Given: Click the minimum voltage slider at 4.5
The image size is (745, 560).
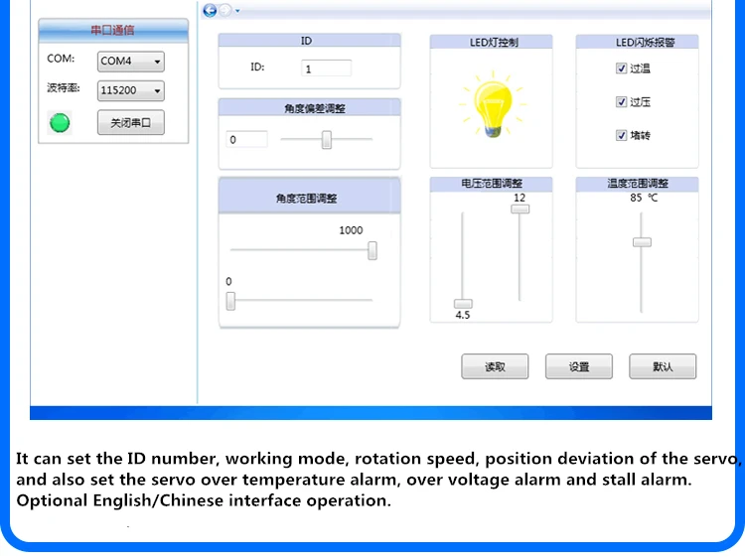Looking at the screenshot, I should pyautogui.click(x=463, y=304).
